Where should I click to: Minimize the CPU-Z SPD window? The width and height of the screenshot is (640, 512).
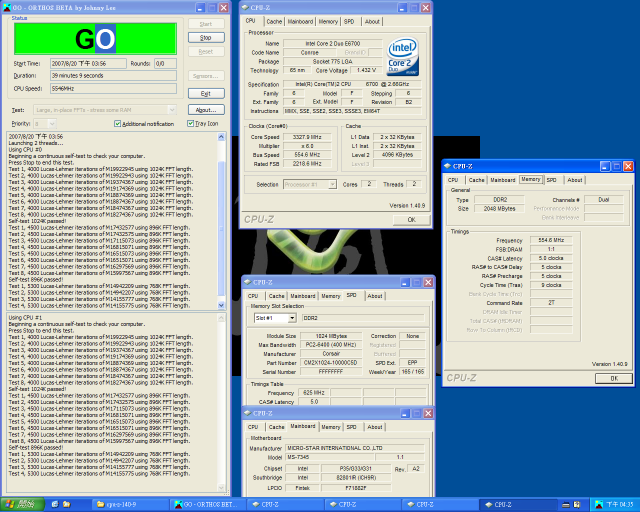coord(405,283)
